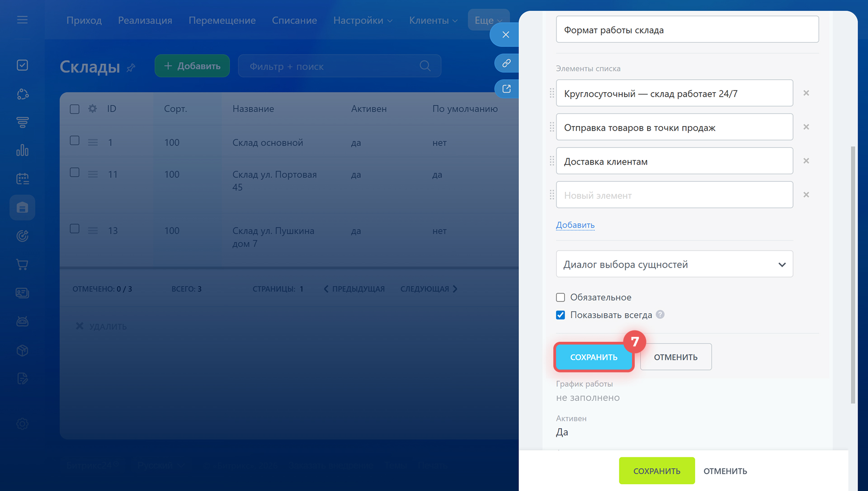Expand the 'Клиенты' menu
The height and width of the screenshot is (491, 868).
click(433, 20)
